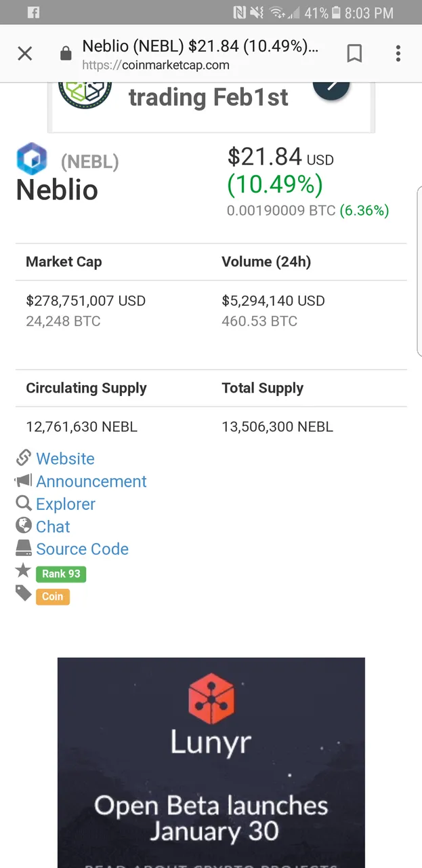Tap the globe icon beside Chat
The width and height of the screenshot is (422, 868).
[24, 526]
